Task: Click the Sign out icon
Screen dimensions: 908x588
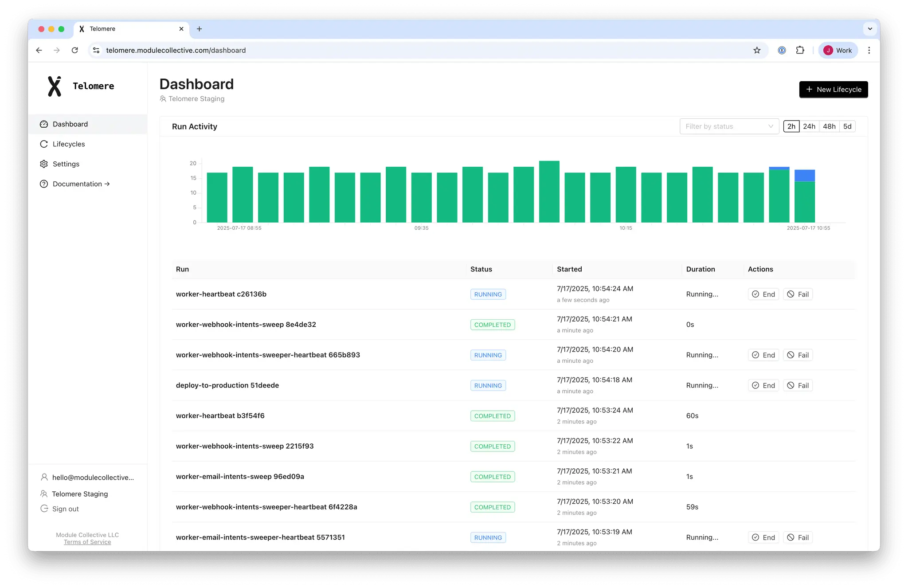Action: click(44, 509)
